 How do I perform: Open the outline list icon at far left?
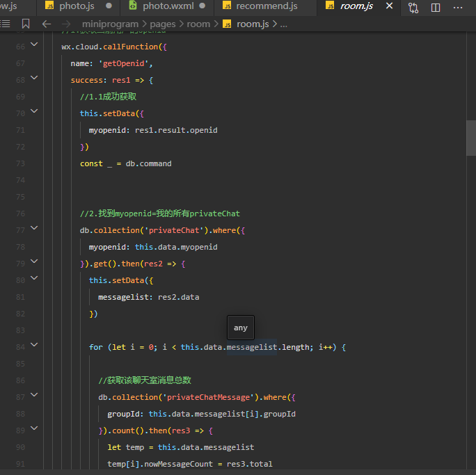[6, 24]
